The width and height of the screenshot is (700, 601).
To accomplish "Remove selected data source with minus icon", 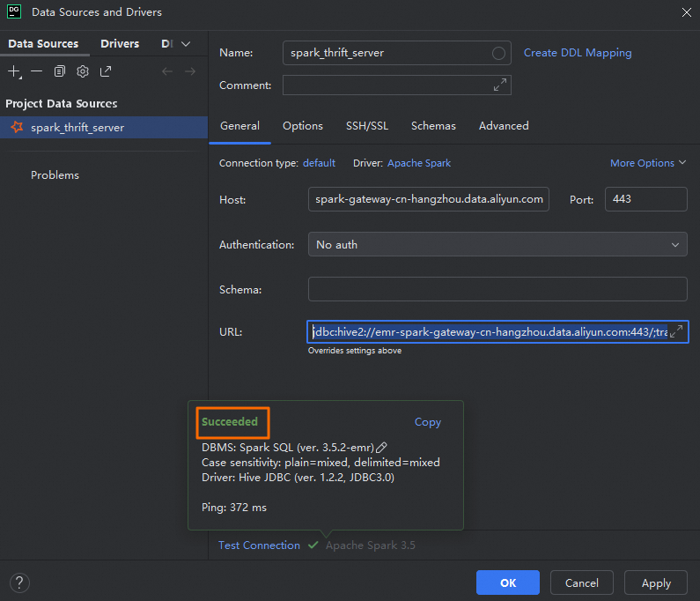I will [x=37, y=71].
